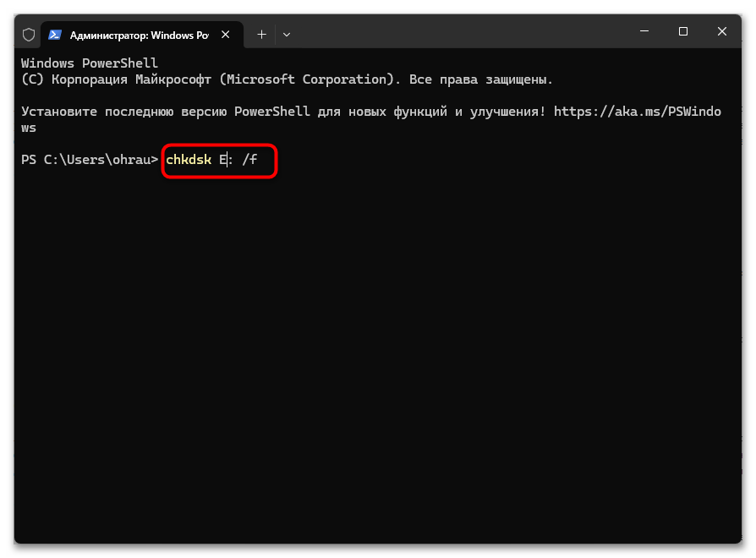The width and height of the screenshot is (756, 558).
Task: Click the PS C:\Users\ohrau> prompt
Action: point(89,160)
